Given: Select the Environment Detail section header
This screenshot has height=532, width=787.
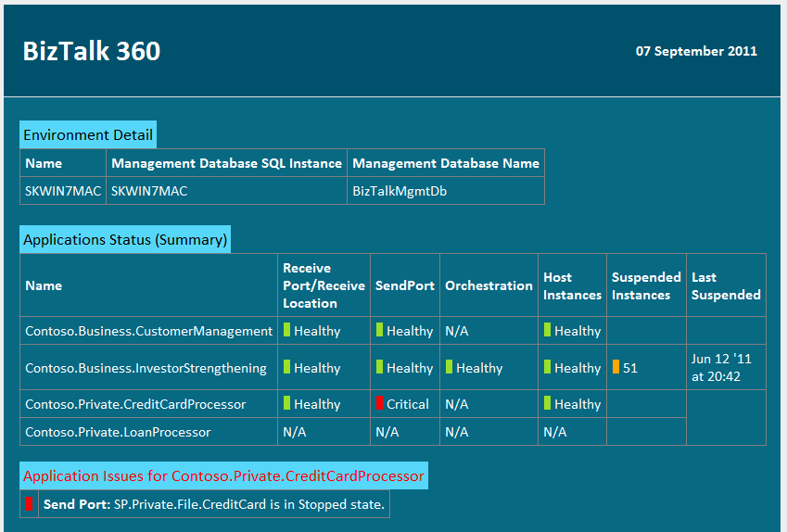Looking at the screenshot, I should click(88, 134).
